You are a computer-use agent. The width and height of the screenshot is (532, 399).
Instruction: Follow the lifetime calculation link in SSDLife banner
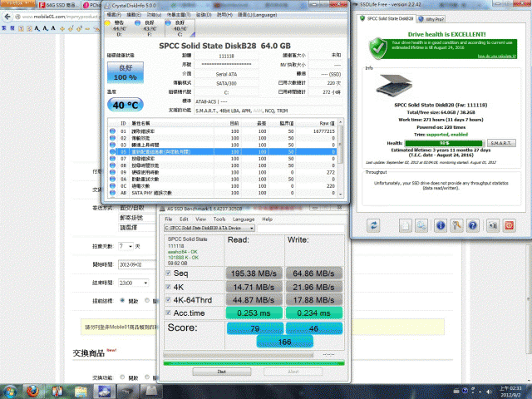[497, 56]
